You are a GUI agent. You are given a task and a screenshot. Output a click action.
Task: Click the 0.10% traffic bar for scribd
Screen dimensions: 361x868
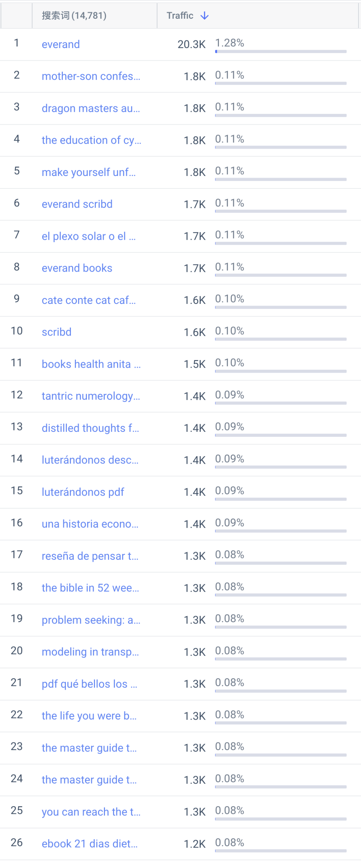pos(281,339)
